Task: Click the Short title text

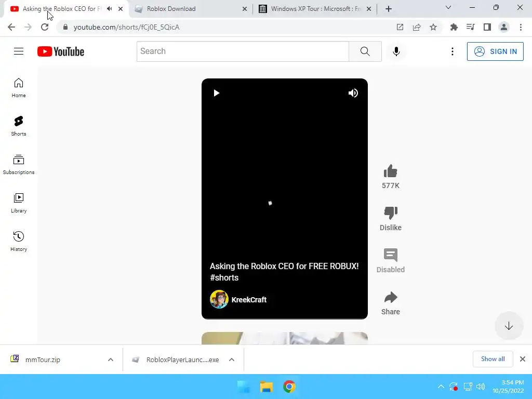Action: [x=284, y=272]
